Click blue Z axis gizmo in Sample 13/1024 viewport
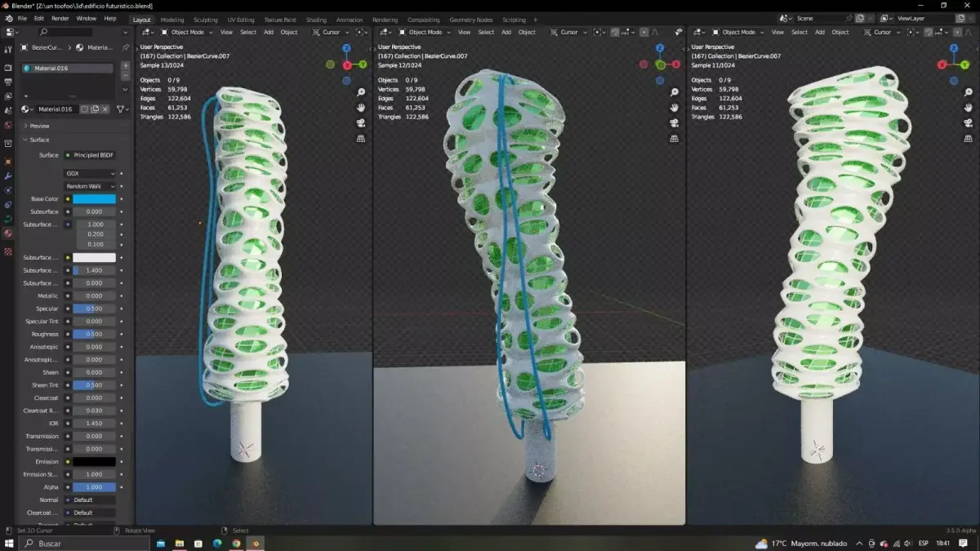This screenshot has width=980, height=551. coord(346,49)
